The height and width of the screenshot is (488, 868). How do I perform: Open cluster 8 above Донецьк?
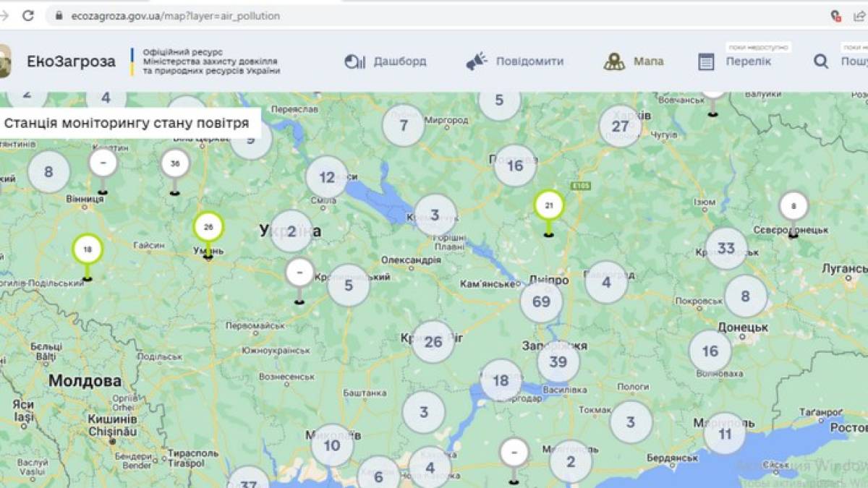tap(746, 296)
